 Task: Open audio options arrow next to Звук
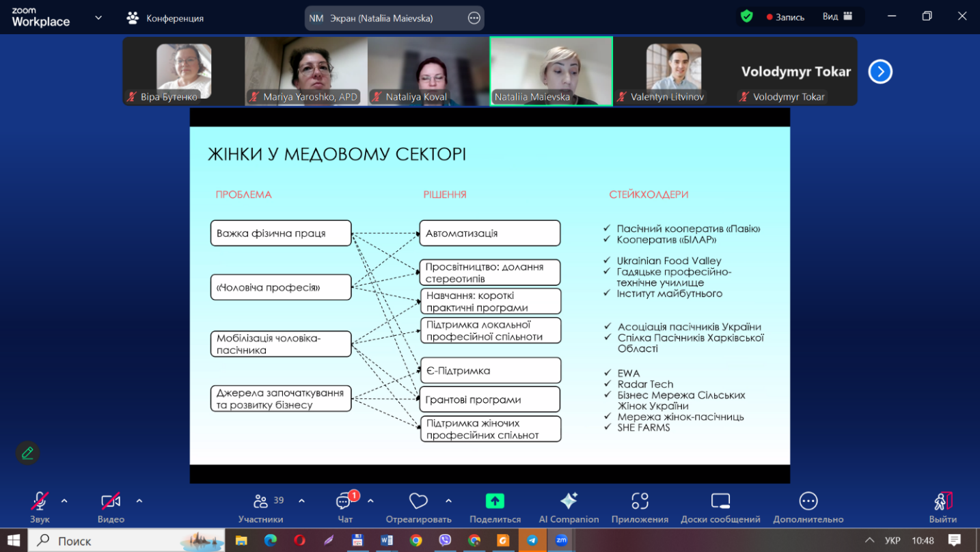[x=64, y=501]
